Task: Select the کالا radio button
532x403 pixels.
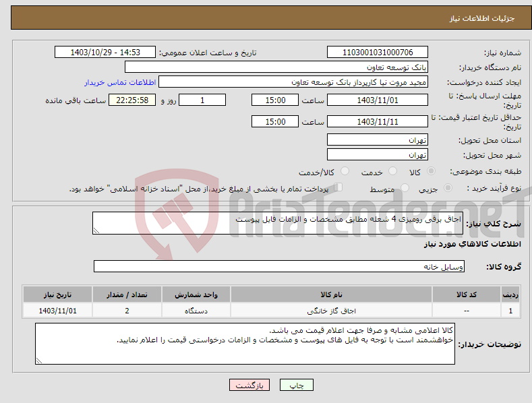Action: click(431, 171)
